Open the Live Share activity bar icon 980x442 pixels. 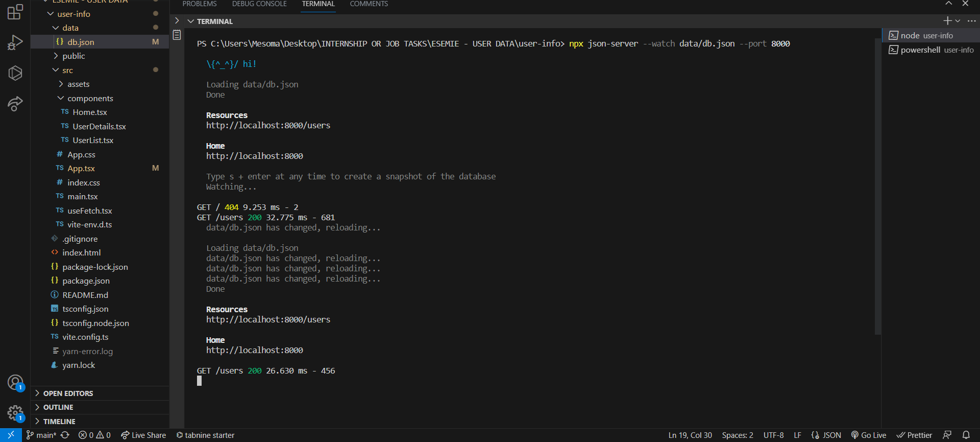15,104
